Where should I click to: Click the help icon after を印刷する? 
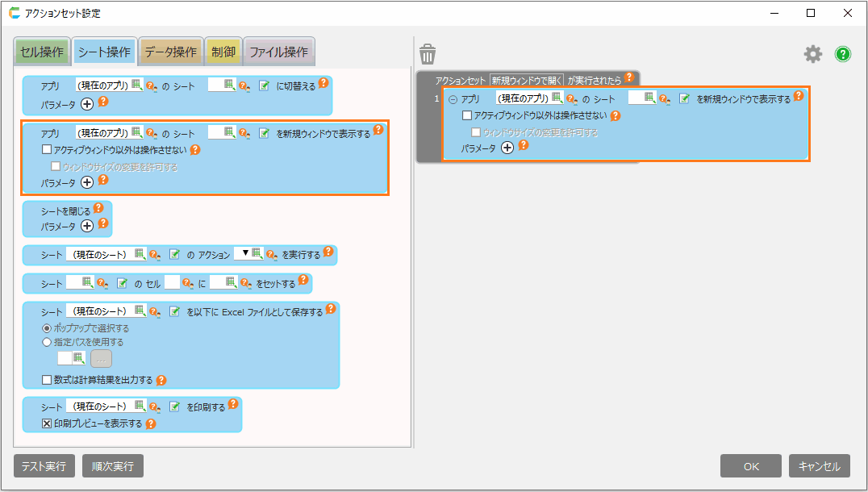pos(233,404)
